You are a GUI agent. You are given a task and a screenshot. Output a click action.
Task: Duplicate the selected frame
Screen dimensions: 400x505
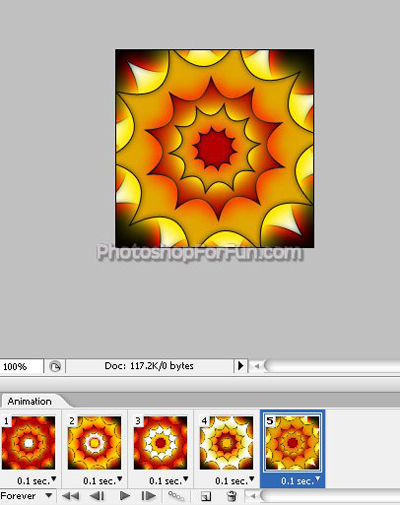206,497
